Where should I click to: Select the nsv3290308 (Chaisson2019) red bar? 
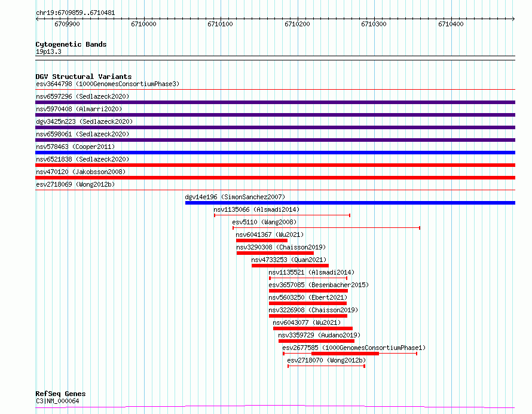point(275,253)
